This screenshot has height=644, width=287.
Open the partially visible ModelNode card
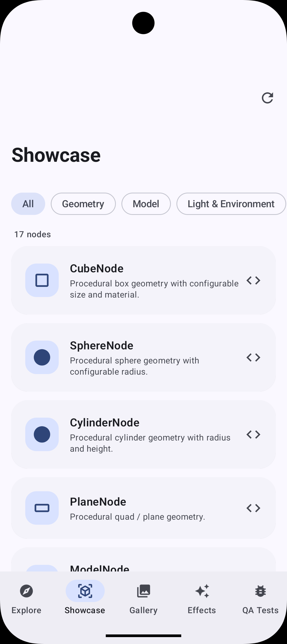143,563
